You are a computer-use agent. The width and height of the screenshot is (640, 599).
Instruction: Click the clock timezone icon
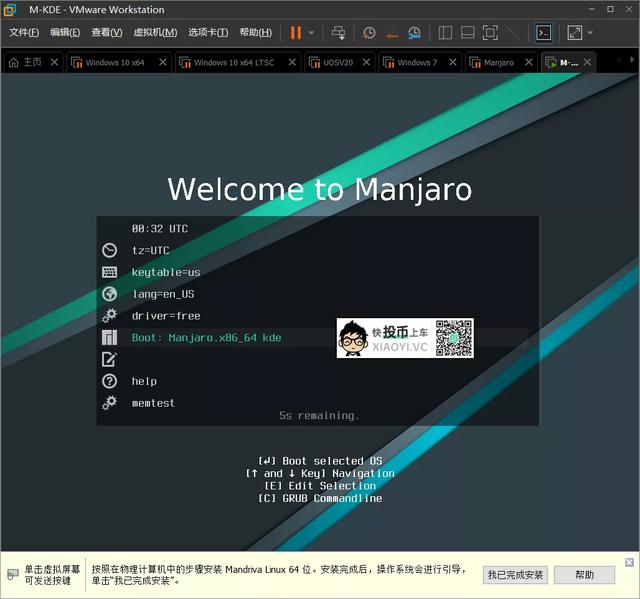[x=109, y=250]
